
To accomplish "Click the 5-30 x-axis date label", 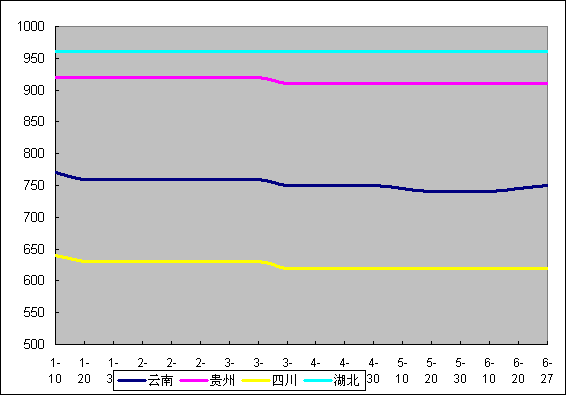I will pos(460,371).
